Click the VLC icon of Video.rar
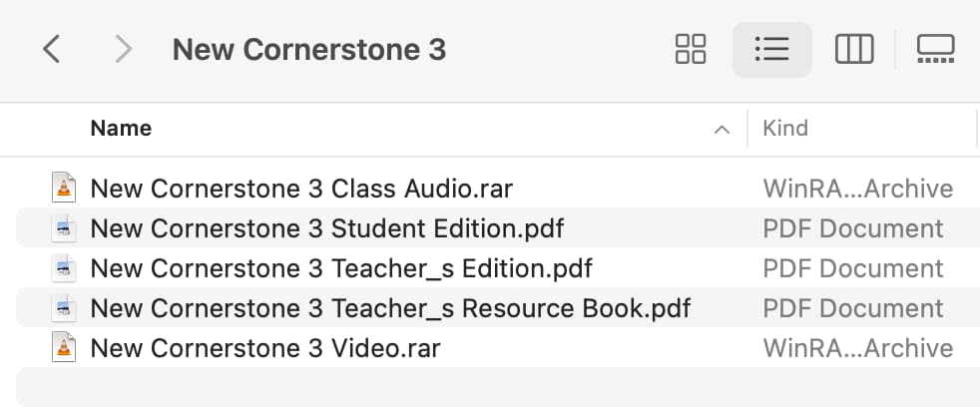The image size is (980, 413). click(x=64, y=347)
